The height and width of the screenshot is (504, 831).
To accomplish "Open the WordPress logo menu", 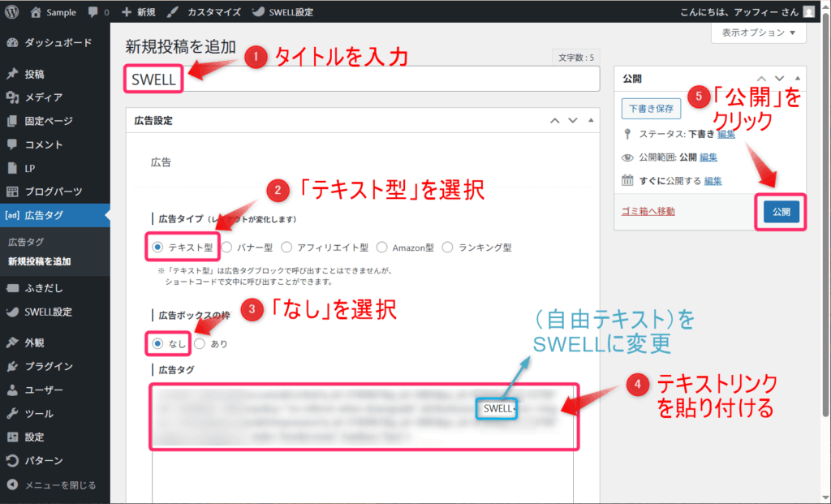I will click(x=11, y=11).
